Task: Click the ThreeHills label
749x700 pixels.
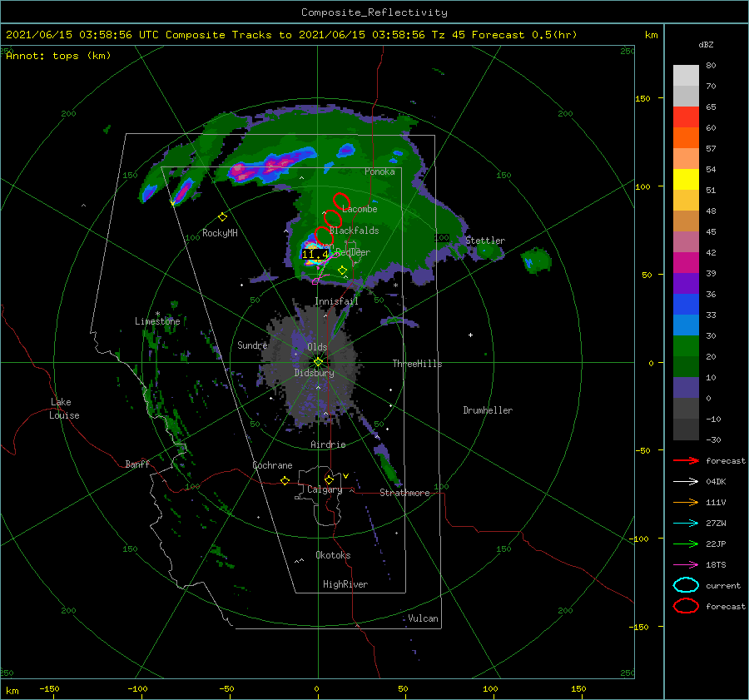Action: click(x=417, y=364)
